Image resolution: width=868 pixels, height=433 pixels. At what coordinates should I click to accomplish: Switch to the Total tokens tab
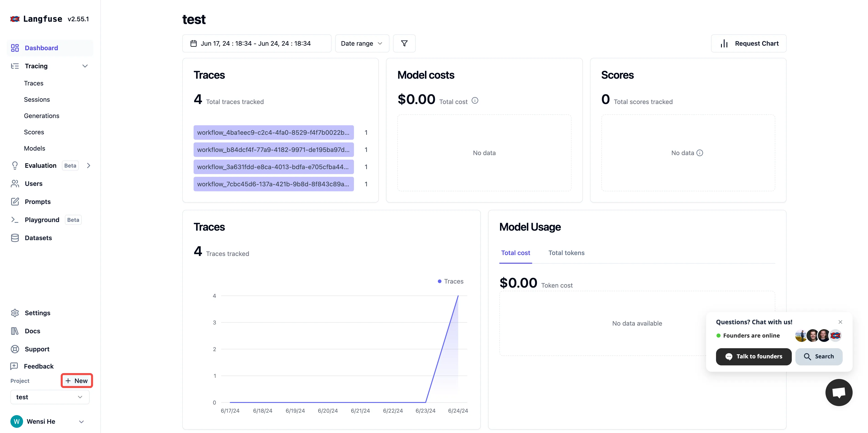click(566, 253)
